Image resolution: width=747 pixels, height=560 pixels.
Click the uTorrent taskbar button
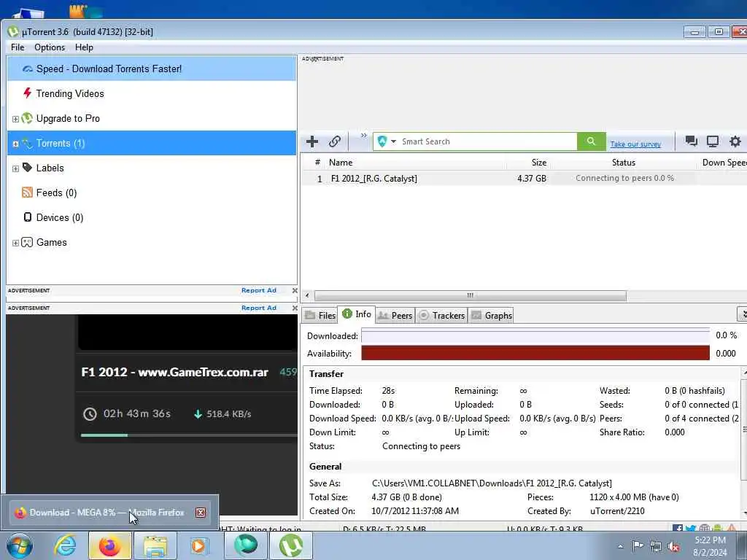pyautogui.click(x=291, y=545)
